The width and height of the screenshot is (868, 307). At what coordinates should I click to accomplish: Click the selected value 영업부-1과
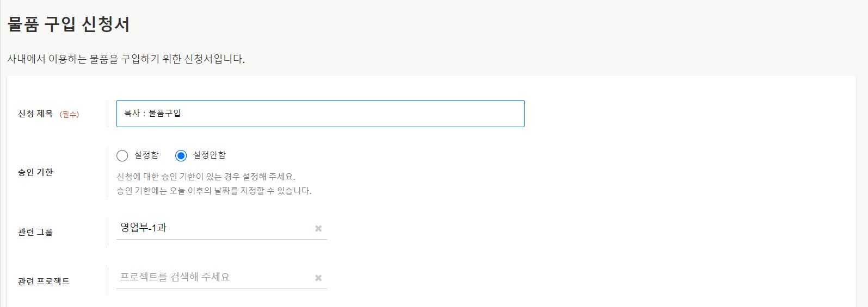click(143, 228)
